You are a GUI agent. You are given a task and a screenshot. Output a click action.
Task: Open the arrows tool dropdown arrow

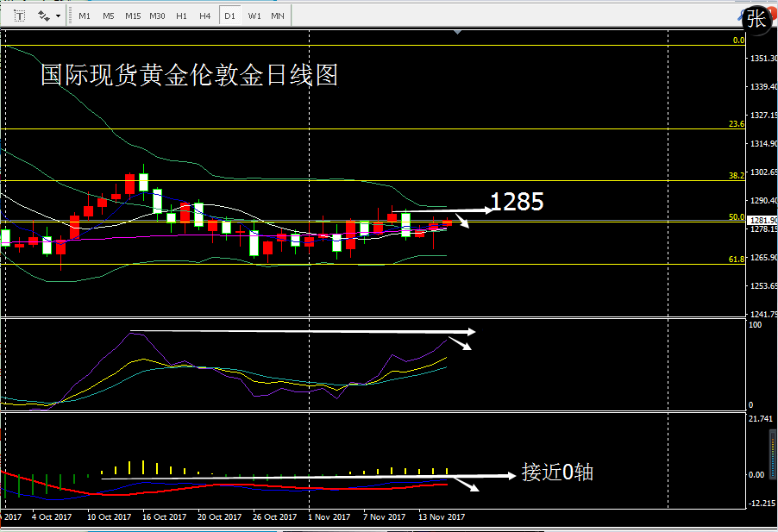58,16
